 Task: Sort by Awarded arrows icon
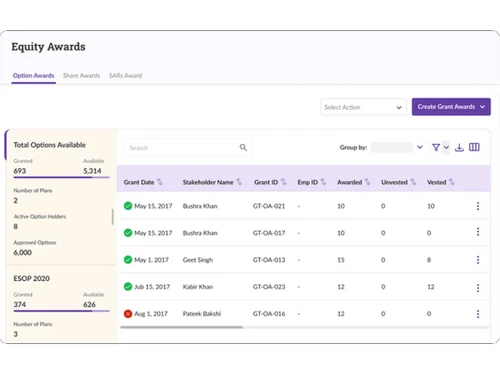(x=367, y=182)
